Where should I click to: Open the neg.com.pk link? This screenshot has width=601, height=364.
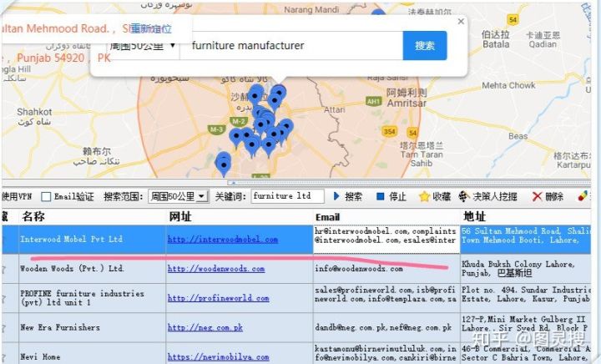pyautogui.click(x=205, y=327)
